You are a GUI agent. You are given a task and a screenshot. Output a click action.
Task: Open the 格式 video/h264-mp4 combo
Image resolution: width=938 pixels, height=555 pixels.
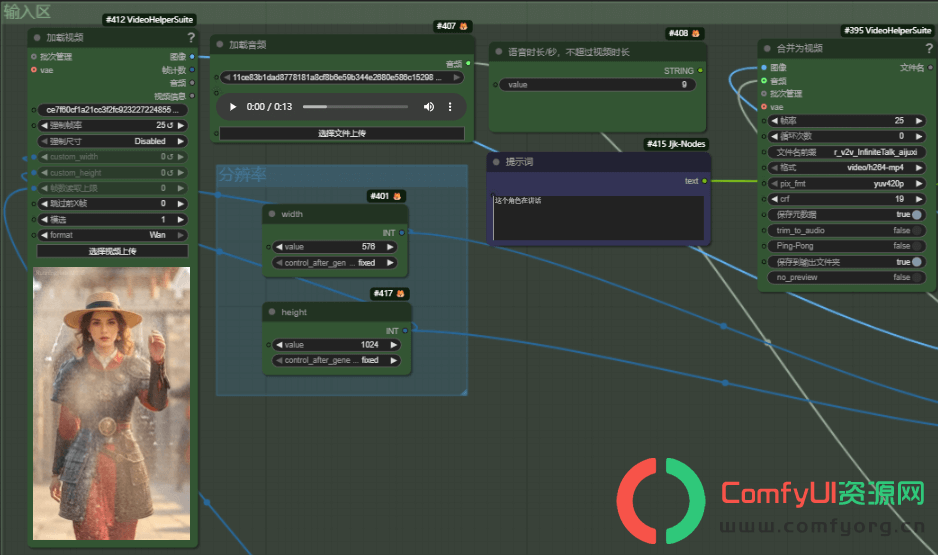point(846,167)
